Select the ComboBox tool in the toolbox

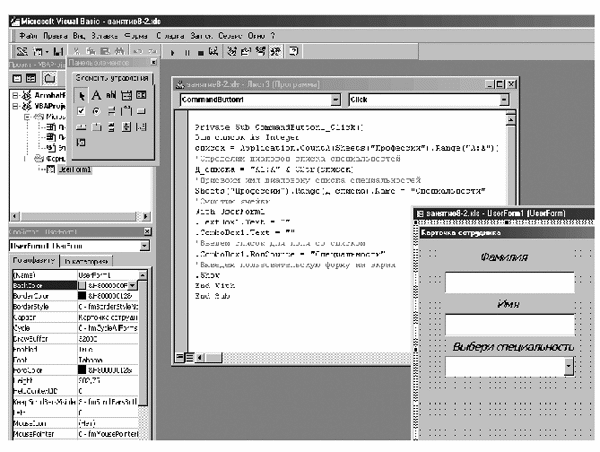(x=126, y=95)
